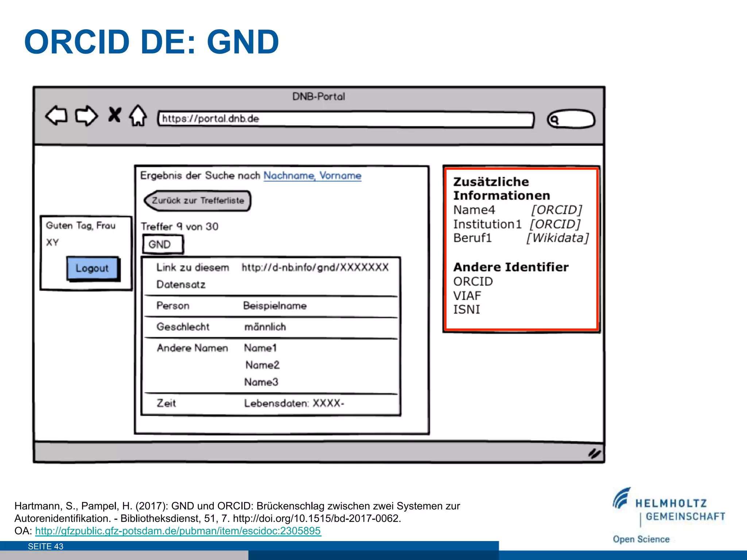Open the gfzpublic.gfz-potsdam.de OA link
The image size is (747, 560).
point(178,531)
